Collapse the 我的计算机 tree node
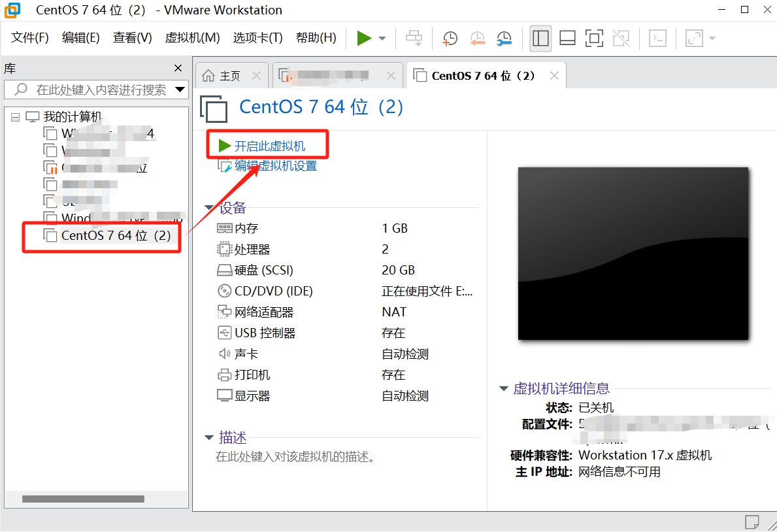 [x=16, y=117]
